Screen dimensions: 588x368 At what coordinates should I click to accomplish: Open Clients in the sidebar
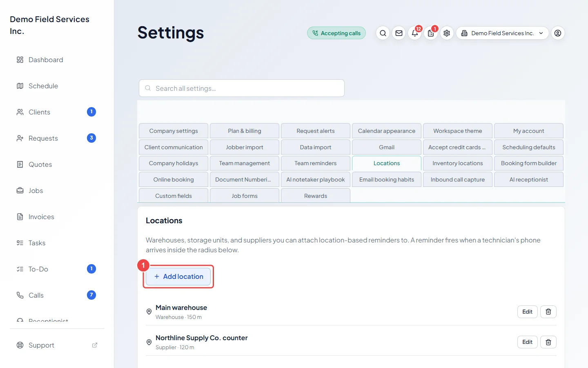pyautogui.click(x=57, y=112)
